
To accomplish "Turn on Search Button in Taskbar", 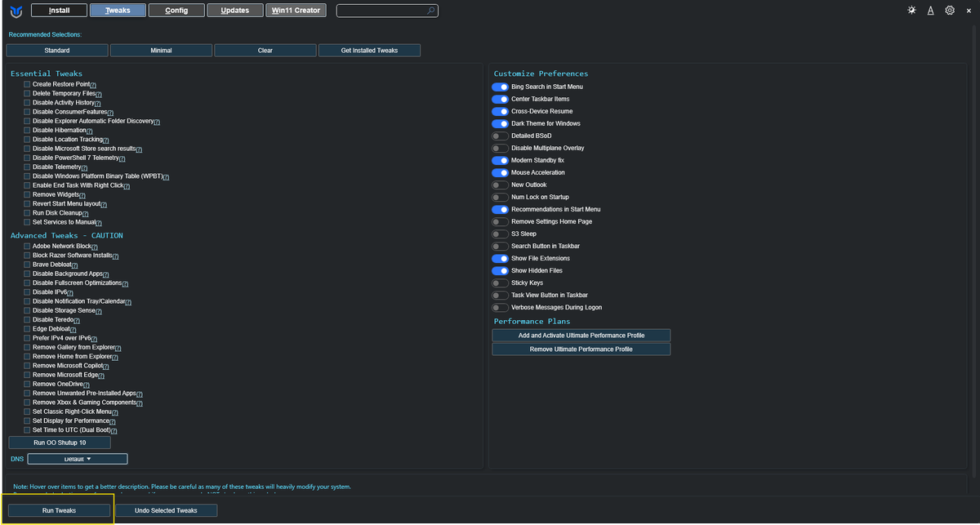I will [500, 246].
